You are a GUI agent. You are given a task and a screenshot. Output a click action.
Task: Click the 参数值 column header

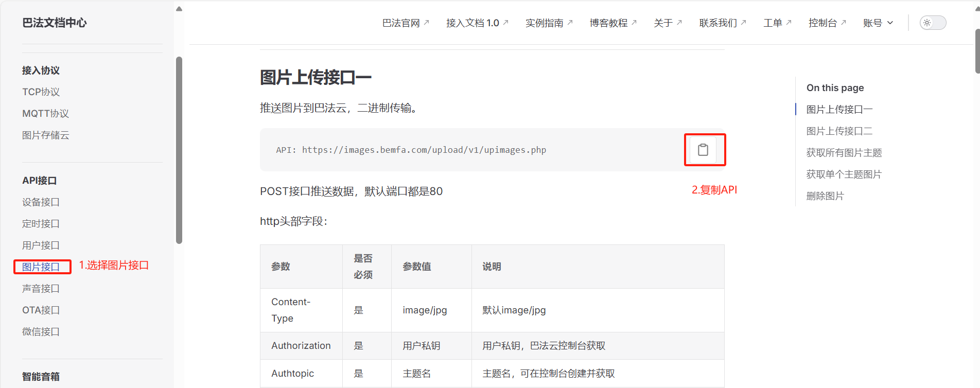[431, 267]
